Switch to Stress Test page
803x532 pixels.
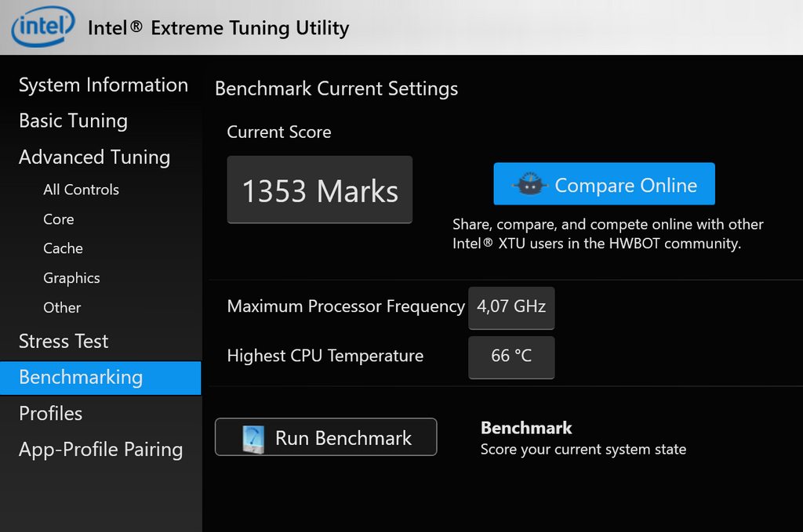(x=64, y=341)
